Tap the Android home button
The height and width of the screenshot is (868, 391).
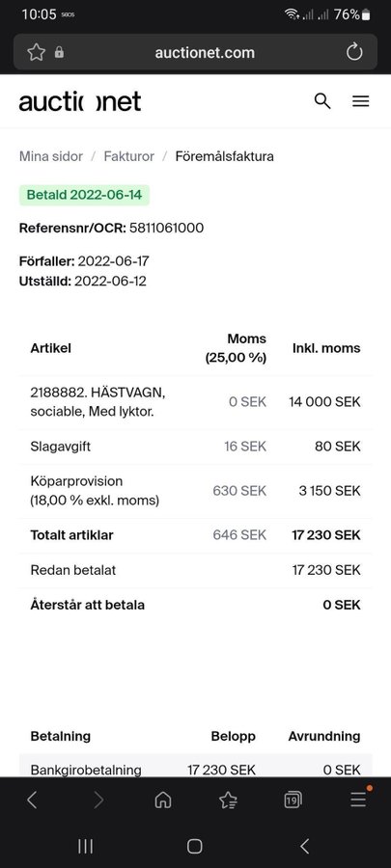pos(194,846)
